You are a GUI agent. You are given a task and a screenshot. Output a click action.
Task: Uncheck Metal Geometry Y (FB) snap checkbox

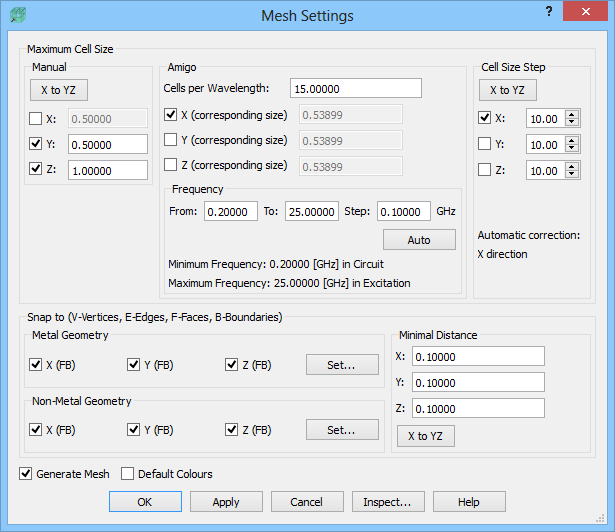[x=134, y=365]
